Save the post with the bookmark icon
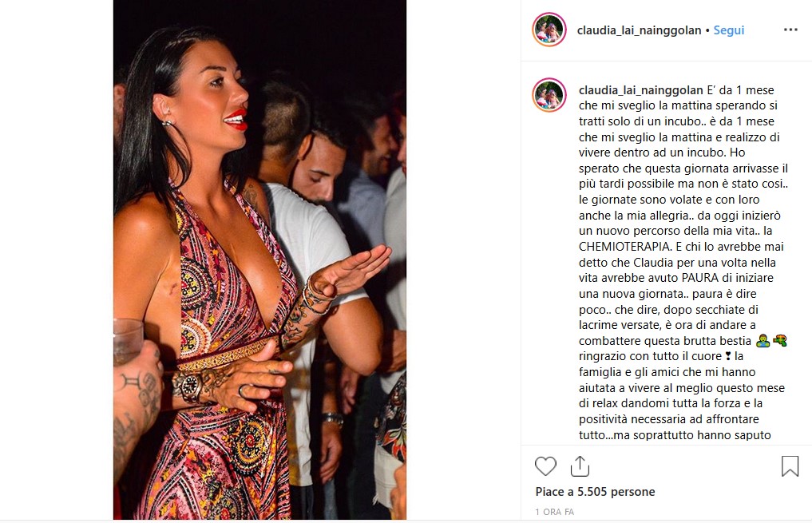The image size is (812, 523). [790, 466]
